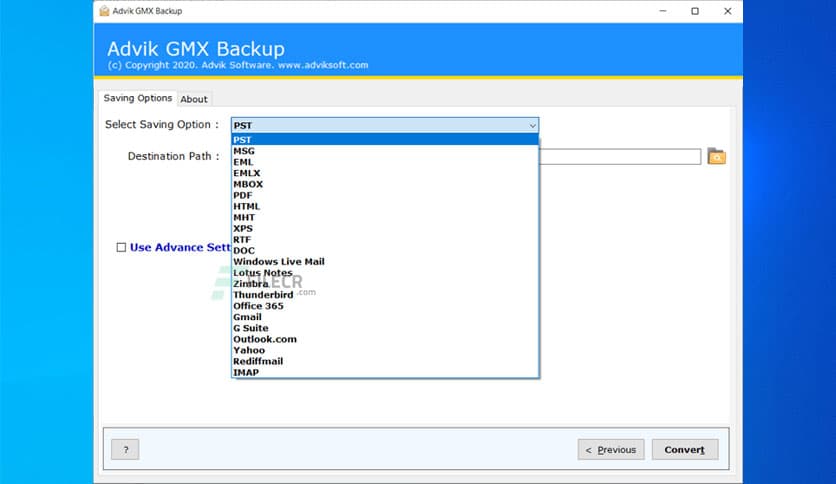Choose Rediffmail from the list
The image size is (836, 484).
point(385,361)
